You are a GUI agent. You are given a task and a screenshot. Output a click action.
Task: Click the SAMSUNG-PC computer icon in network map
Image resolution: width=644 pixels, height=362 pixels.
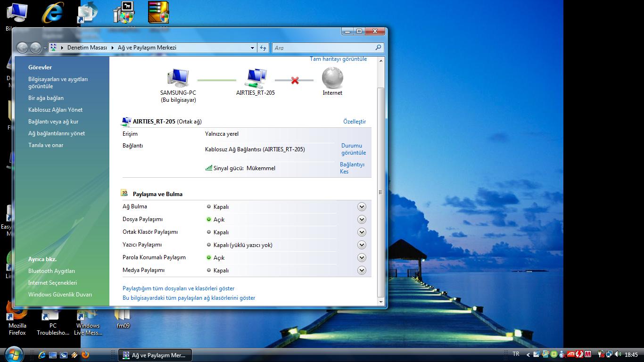[x=178, y=78]
